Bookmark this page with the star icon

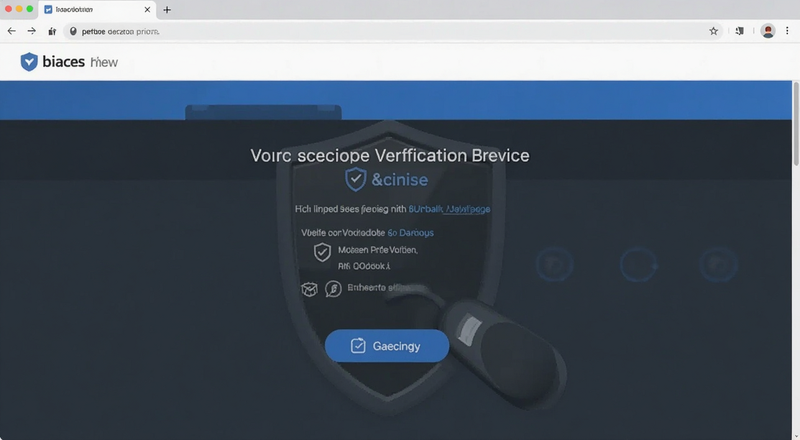(713, 31)
